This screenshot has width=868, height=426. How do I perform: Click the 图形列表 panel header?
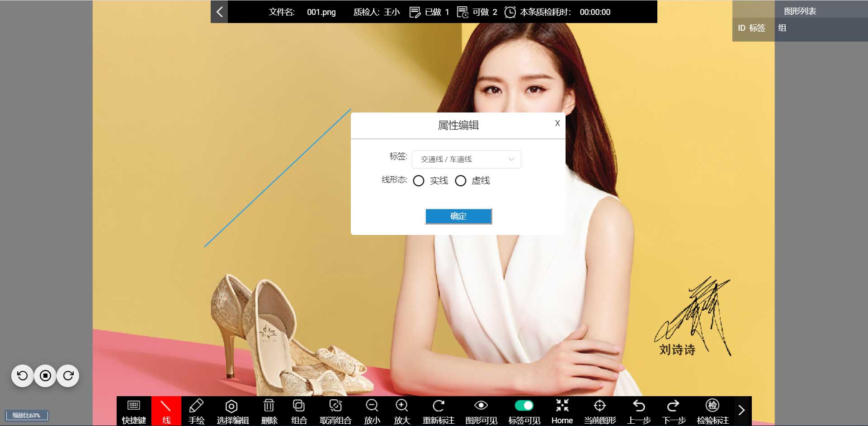[800, 11]
